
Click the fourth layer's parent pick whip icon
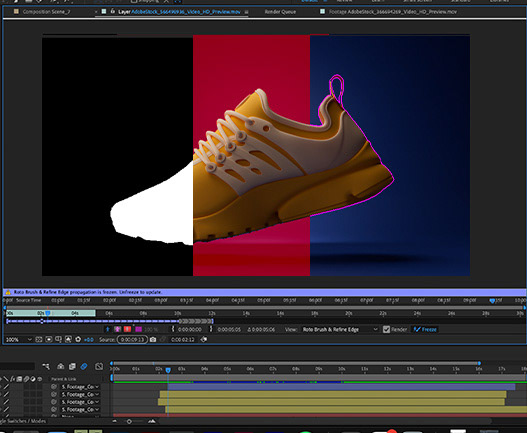[54, 409]
